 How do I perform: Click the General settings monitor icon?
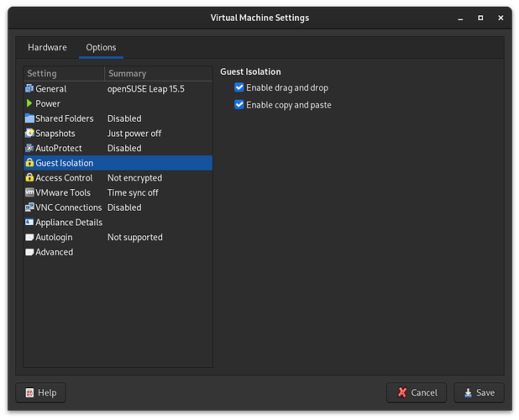click(x=29, y=89)
